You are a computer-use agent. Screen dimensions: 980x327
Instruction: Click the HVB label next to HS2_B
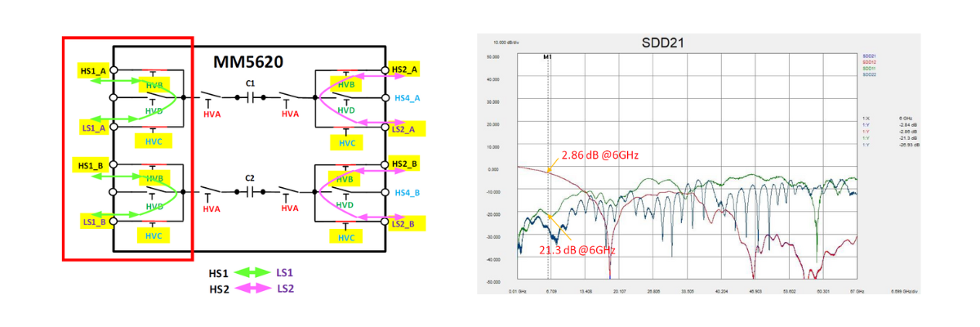tap(346, 180)
